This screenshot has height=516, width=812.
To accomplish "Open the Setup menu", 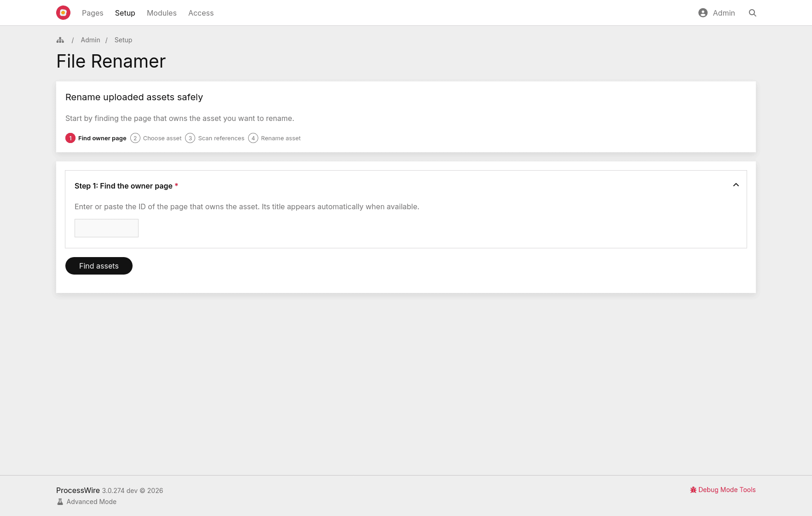I will point(125,13).
